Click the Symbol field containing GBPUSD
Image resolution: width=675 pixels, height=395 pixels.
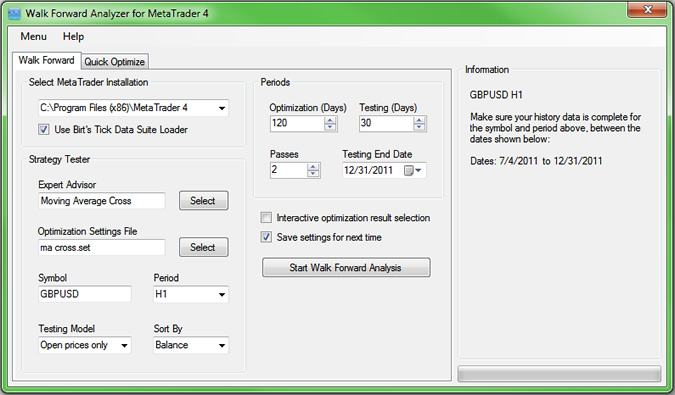tap(85, 294)
